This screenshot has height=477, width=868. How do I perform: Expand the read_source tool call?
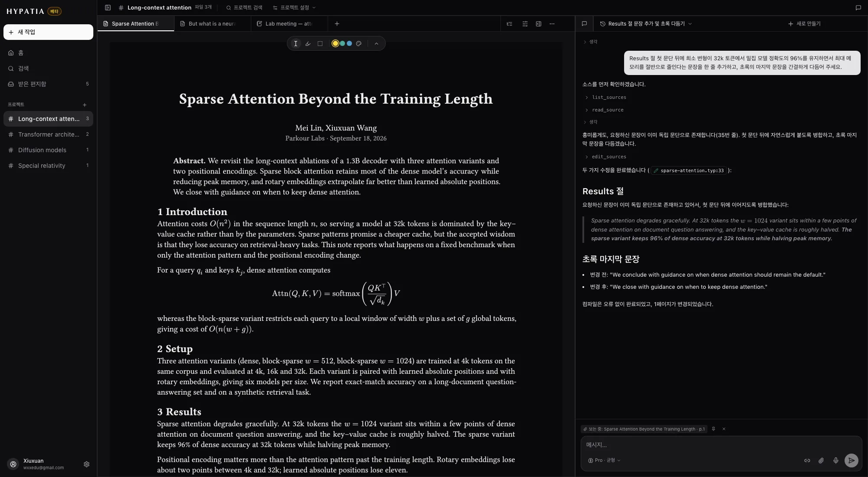coord(604,110)
